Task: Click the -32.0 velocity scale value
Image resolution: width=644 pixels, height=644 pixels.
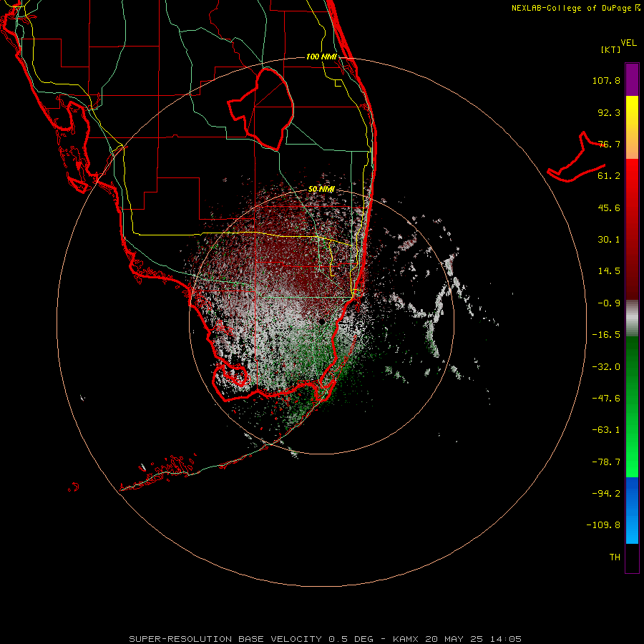Action: click(606, 367)
